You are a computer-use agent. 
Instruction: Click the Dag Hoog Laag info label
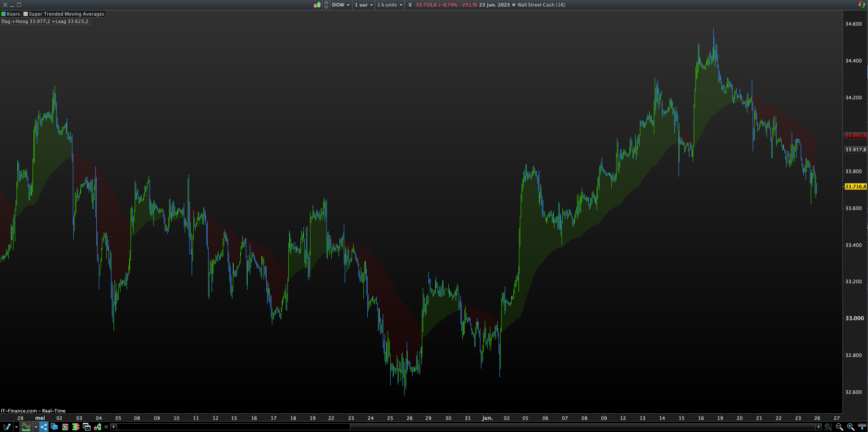pyautogui.click(x=45, y=21)
